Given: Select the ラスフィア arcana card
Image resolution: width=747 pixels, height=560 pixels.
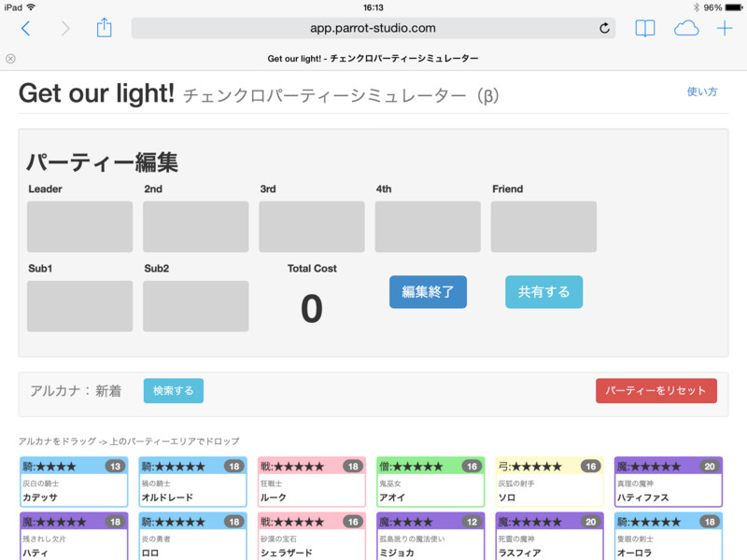Looking at the screenshot, I should coord(549,536).
